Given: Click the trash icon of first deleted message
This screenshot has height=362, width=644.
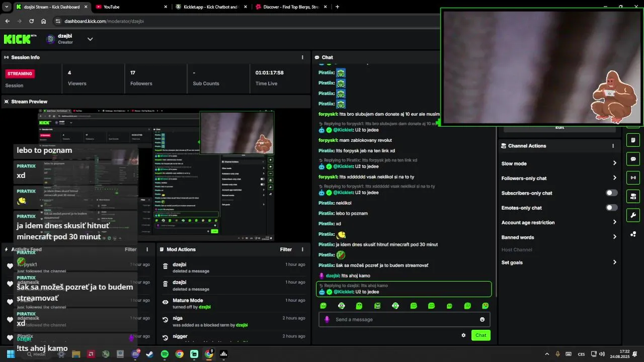Looking at the screenshot, I should [166, 267].
